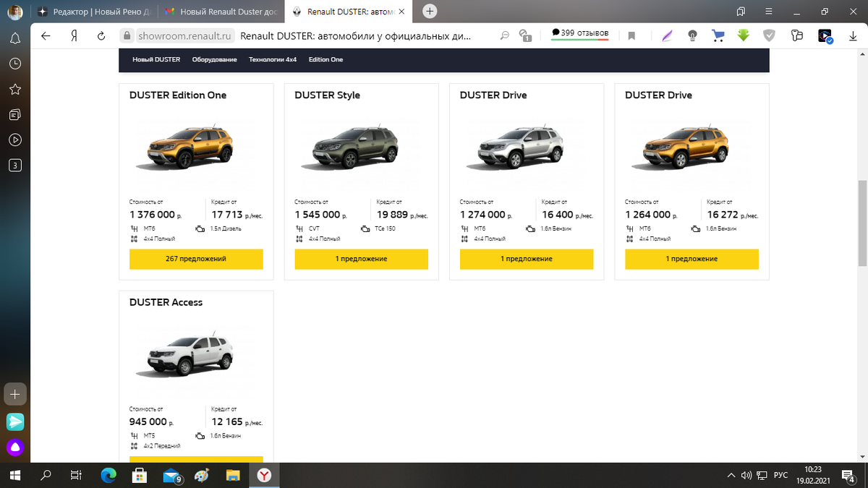The width and height of the screenshot is (868, 488).
Task: Open shopping cart extension icon
Action: pyautogui.click(x=718, y=35)
